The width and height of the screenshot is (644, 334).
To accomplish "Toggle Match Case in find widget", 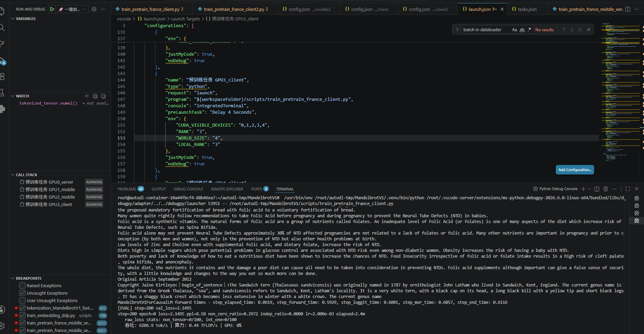I will click(x=514, y=30).
